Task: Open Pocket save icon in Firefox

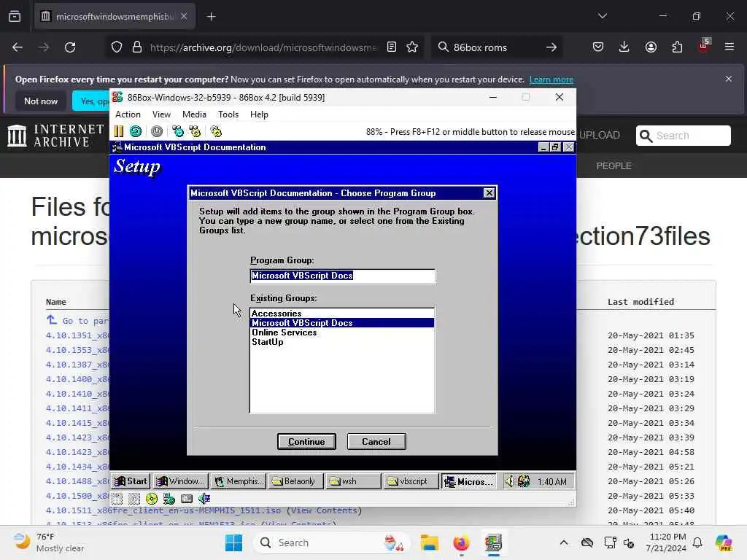Action: pos(598,47)
